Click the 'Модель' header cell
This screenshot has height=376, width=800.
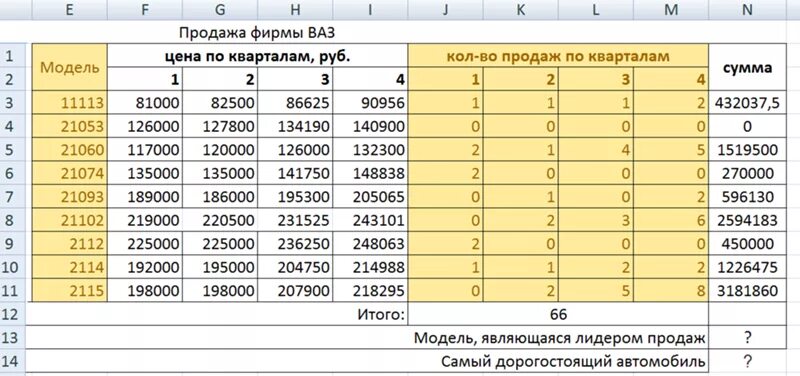pos(69,67)
